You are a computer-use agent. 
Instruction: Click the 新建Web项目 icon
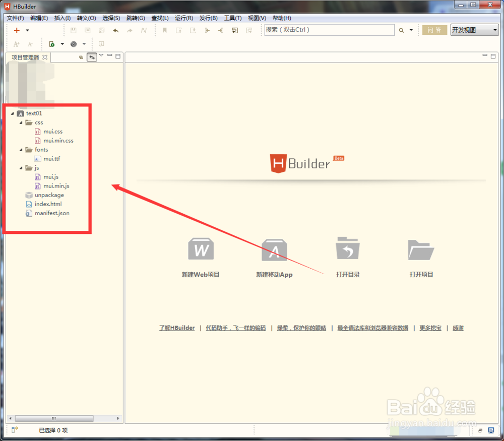tap(201, 249)
